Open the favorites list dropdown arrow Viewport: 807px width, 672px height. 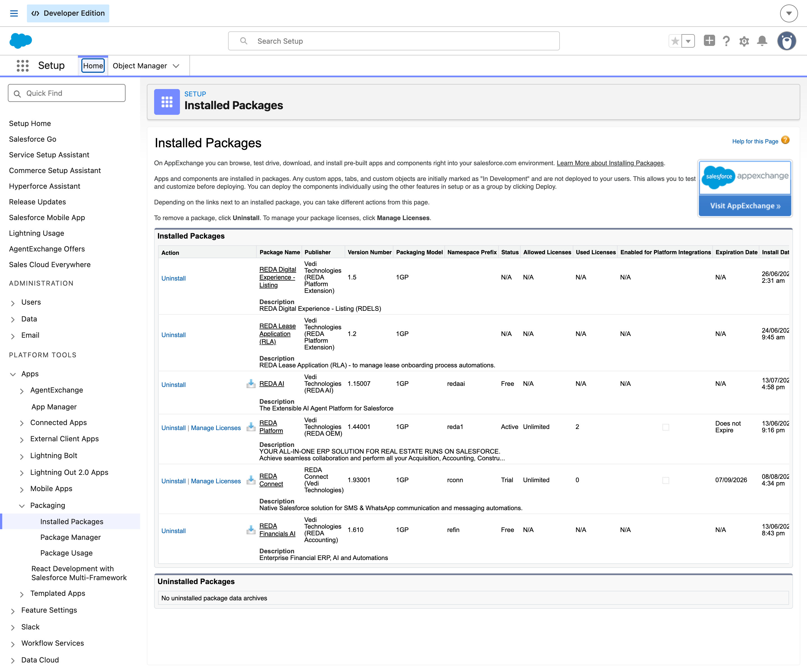[688, 41]
